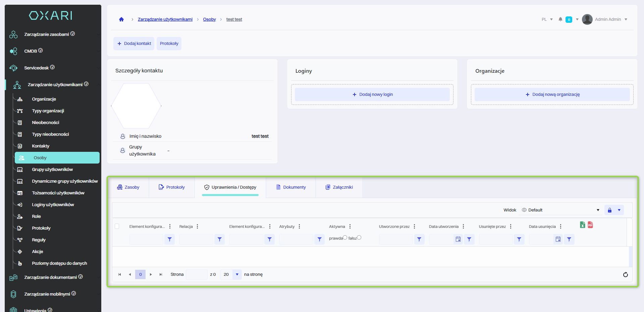644x312 pixels.
Task: Switch to the Zasoby tab
Action: [128, 187]
